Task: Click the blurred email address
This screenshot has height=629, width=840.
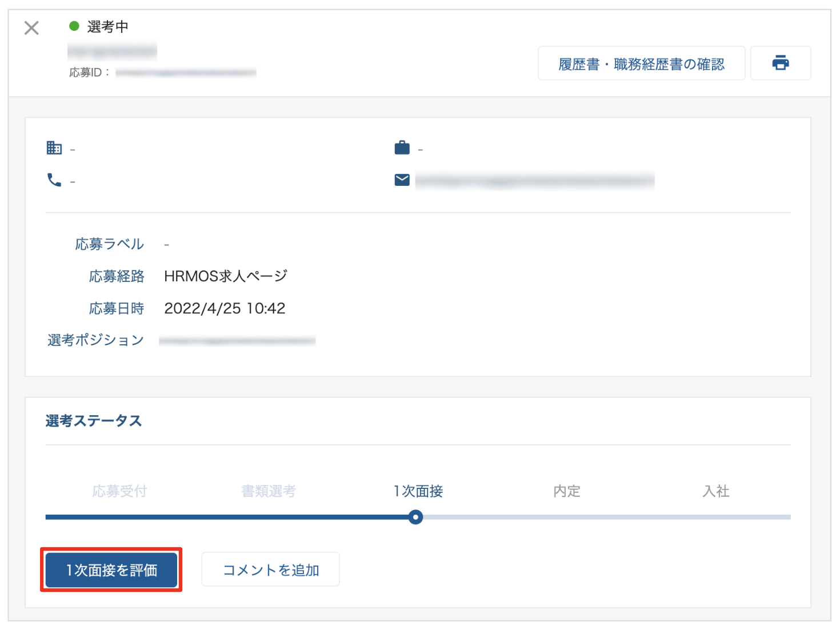Action: (534, 181)
